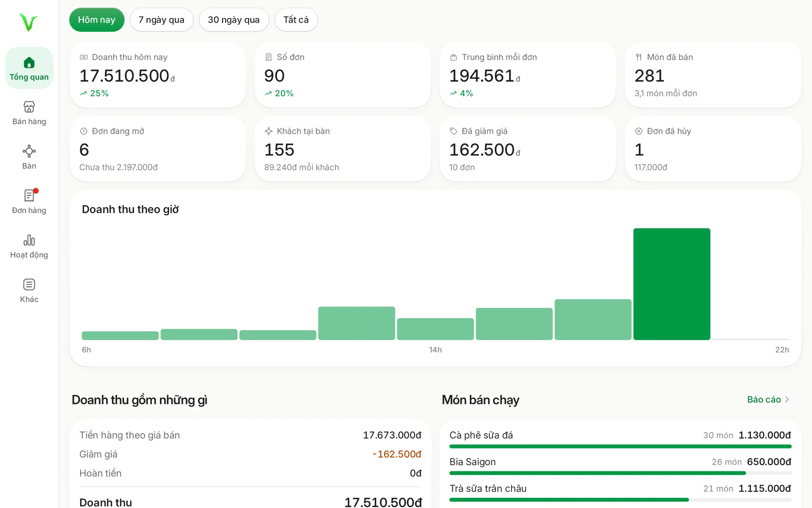Click cancel icon beside Đơn đã hủy
Image resolution: width=812 pixels, height=508 pixels.
tap(639, 131)
